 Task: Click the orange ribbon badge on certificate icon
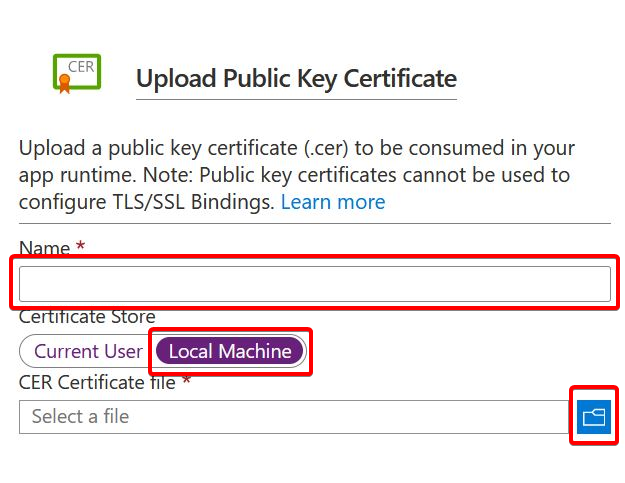[x=65, y=83]
